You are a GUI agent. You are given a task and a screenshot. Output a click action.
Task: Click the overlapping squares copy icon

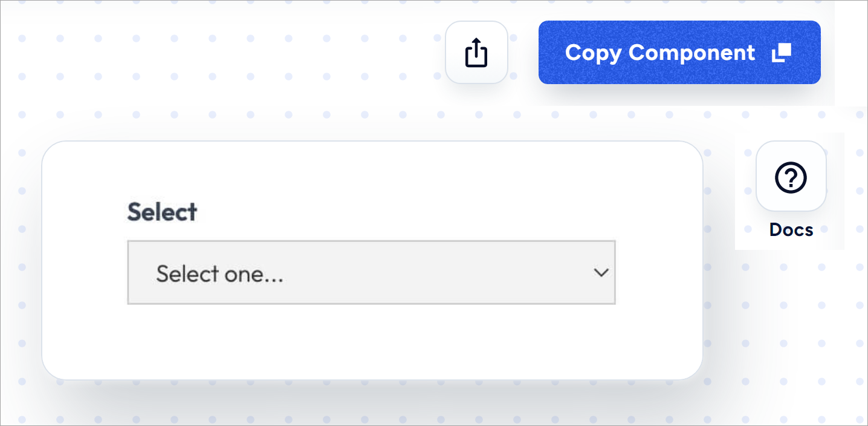[x=782, y=53]
